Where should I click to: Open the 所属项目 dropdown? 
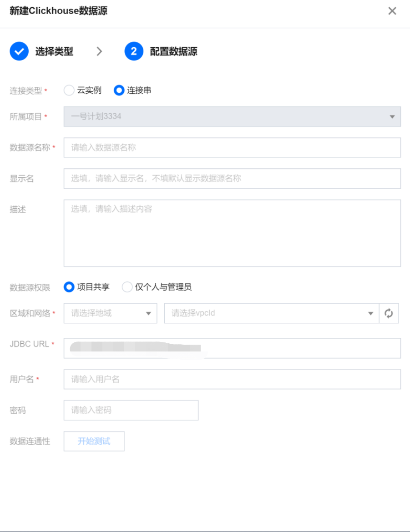pyautogui.click(x=232, y=116)
